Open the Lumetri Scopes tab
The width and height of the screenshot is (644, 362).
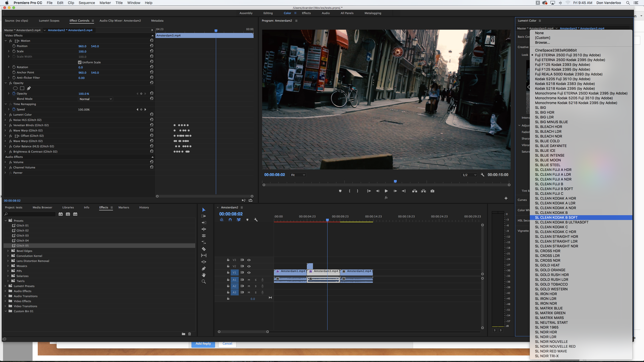click(x=49, y=21)
